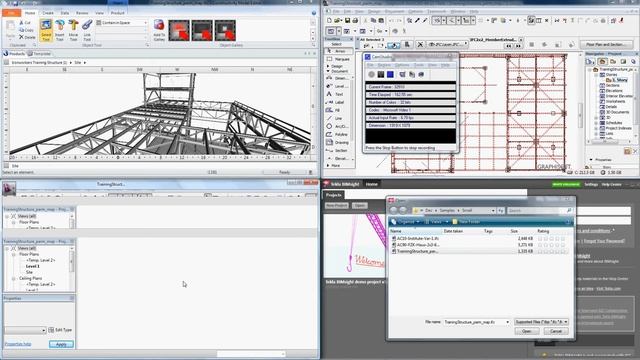Open the supported file types dropdown
Image resolution: width=640 pixels, height=360 pixels.
click(x=541, y=322)
